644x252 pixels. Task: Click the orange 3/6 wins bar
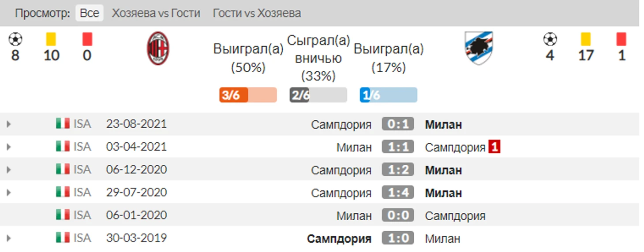click(x=248, y=95)
